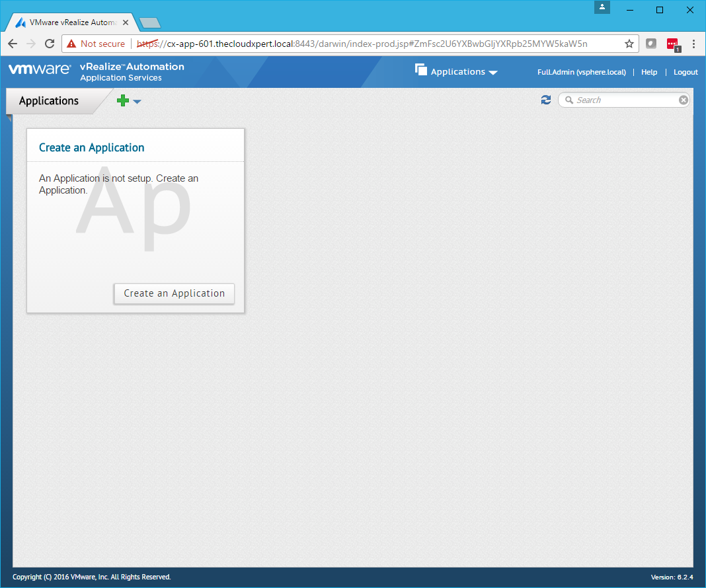Image resolution: width=706 pixels, height=588 pixels.
Task: Click the Help link
Action: (649, 72)
